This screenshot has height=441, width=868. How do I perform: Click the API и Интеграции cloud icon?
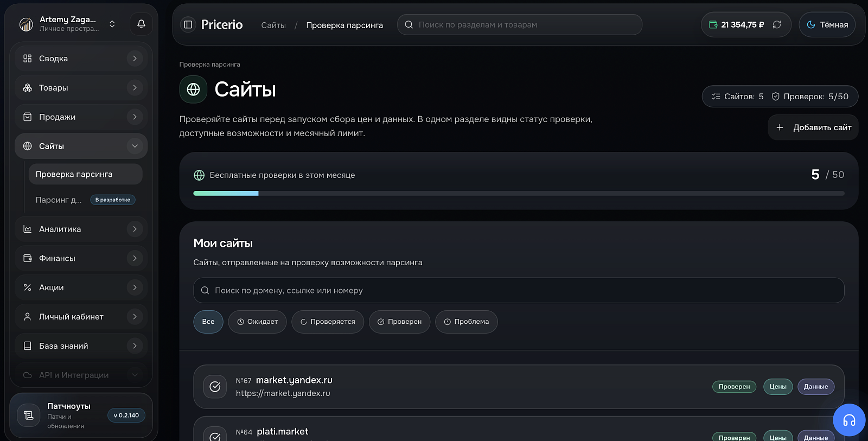tap(27, 375)
